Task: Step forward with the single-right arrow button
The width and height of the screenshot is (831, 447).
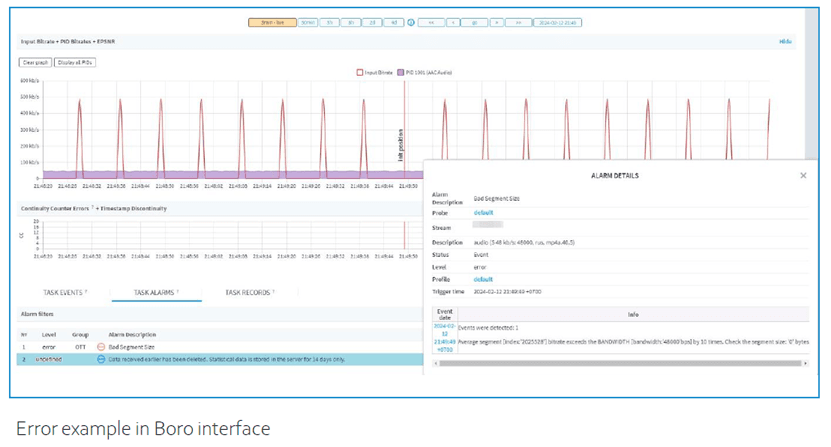Action: point(496,22)
